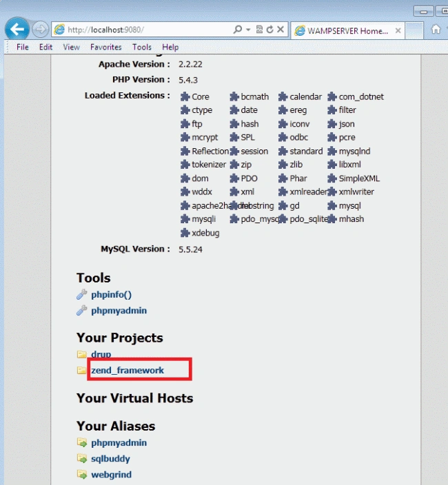Click the puzzle icon beside bcmath
This screenshot has height=485, width=448.
234,96
